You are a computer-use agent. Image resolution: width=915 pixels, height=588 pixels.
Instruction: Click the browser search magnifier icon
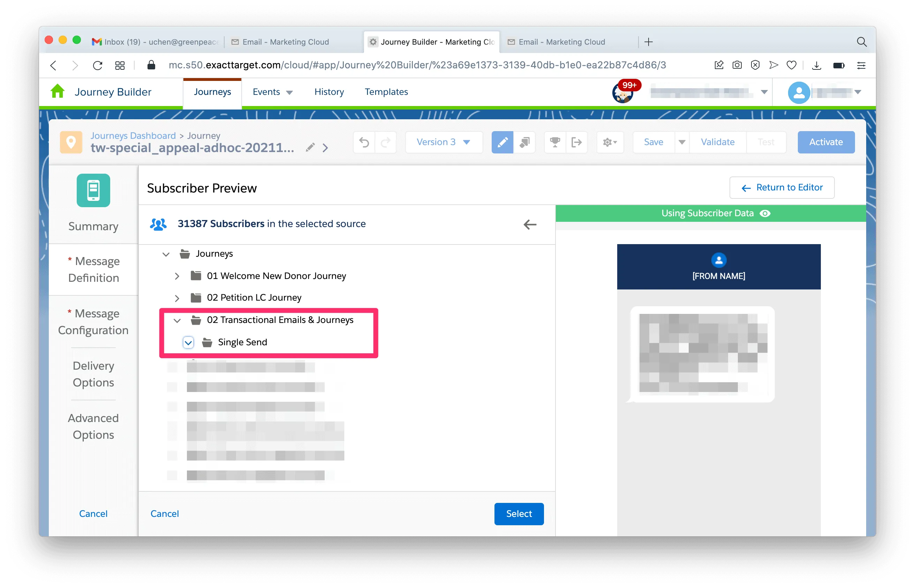click(x=861, y=42)
